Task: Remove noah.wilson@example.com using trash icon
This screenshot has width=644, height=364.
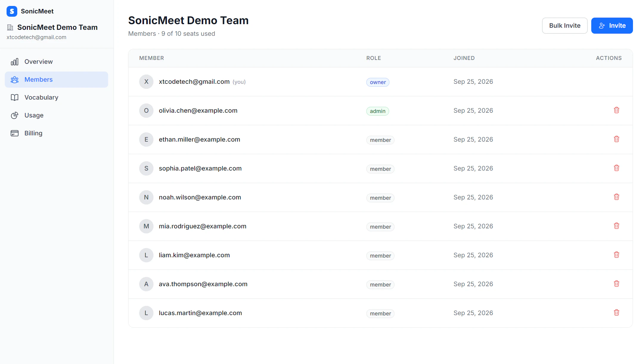Action: click(x=617, y=197)
